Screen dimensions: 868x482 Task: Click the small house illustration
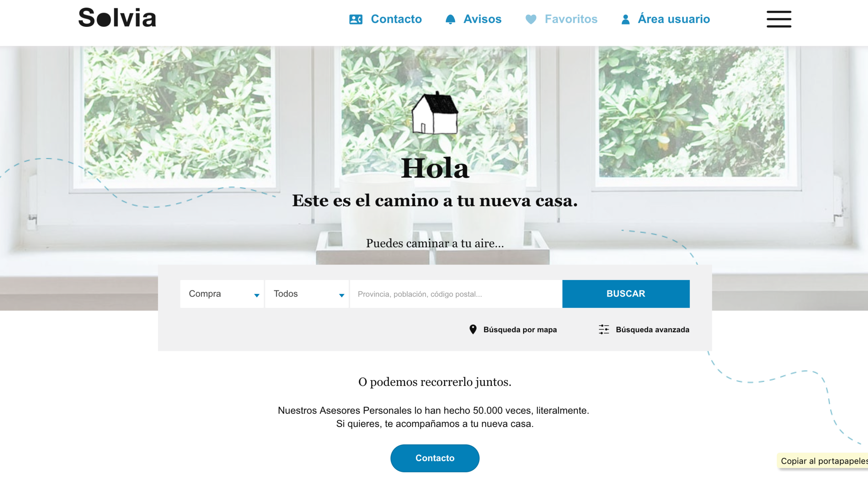(435, 113)
